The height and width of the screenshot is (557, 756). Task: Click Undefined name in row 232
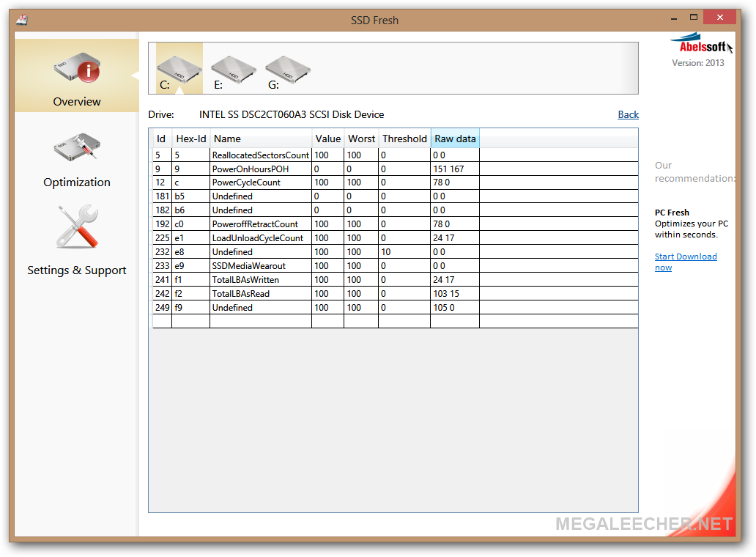[232, 252]
